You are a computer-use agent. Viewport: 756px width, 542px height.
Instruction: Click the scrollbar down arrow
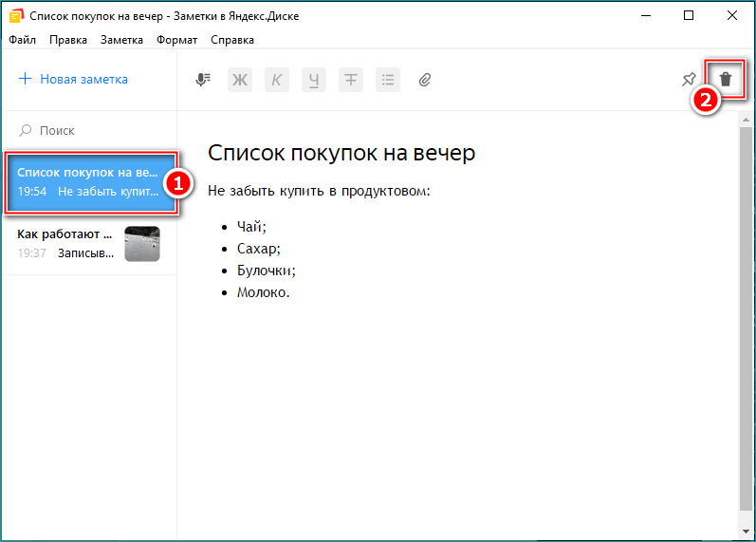pos(746,532)
